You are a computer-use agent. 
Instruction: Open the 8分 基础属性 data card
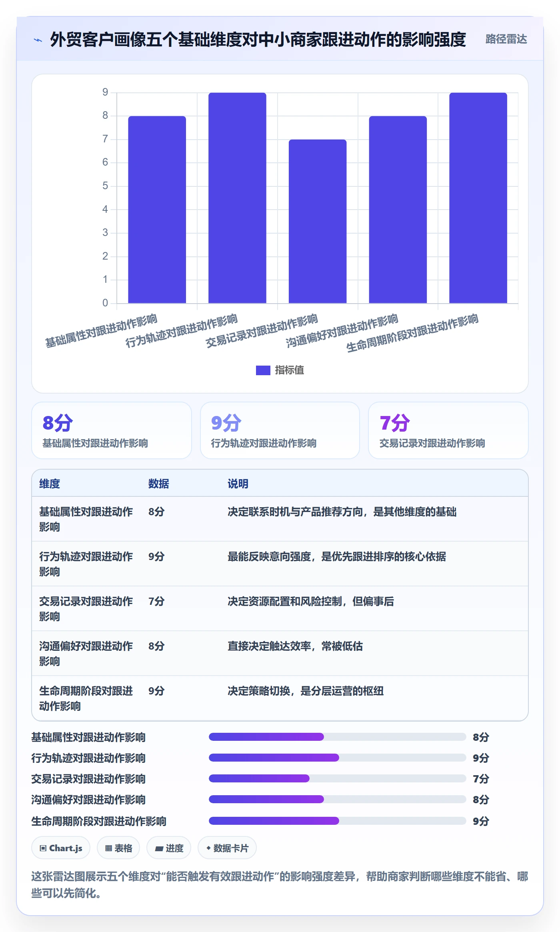click(x=112, y=430)
